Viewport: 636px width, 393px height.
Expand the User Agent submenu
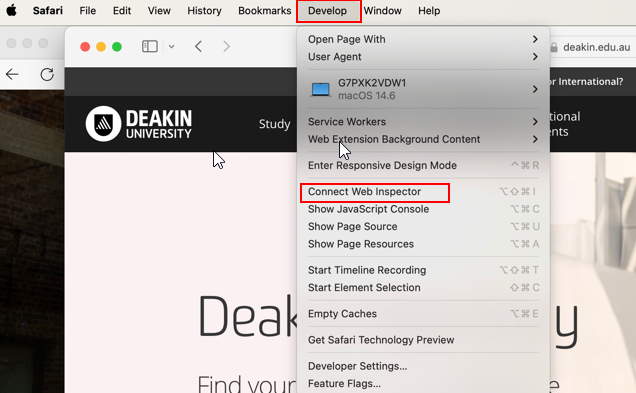tap(423, 57)
